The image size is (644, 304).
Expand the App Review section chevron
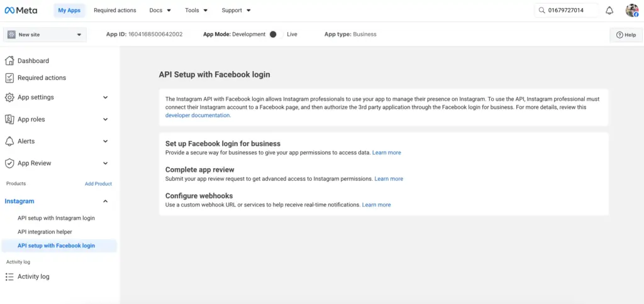(x=106, y=163)
